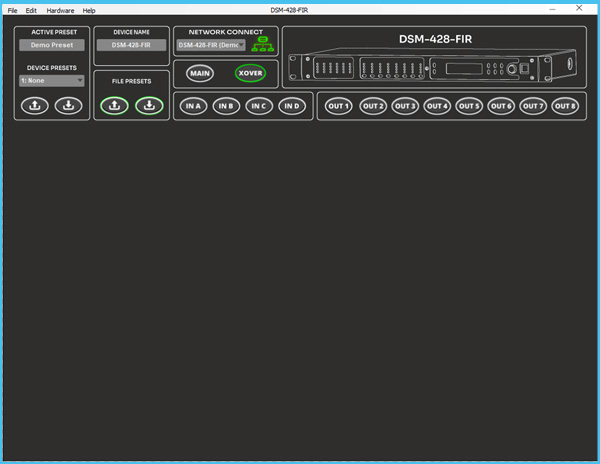Select output channel OUT 4
600x464 pixels.
tap(436, 106)
